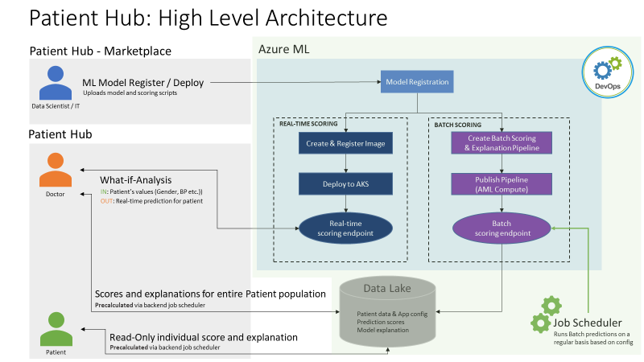Click Patient data & App config text

[392, 314]
